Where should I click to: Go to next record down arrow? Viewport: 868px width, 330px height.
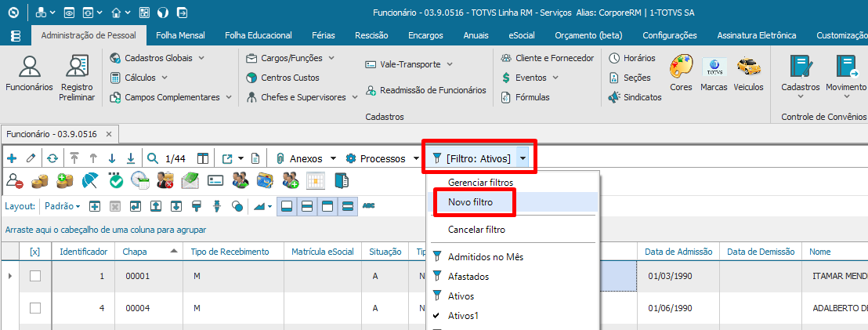pos(112,159)
